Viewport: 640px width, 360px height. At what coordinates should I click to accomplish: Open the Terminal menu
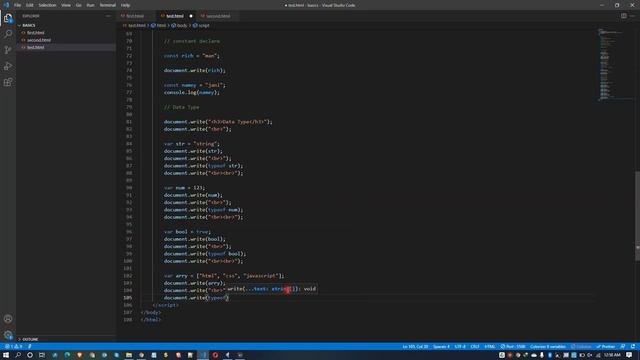click(108, 5)
